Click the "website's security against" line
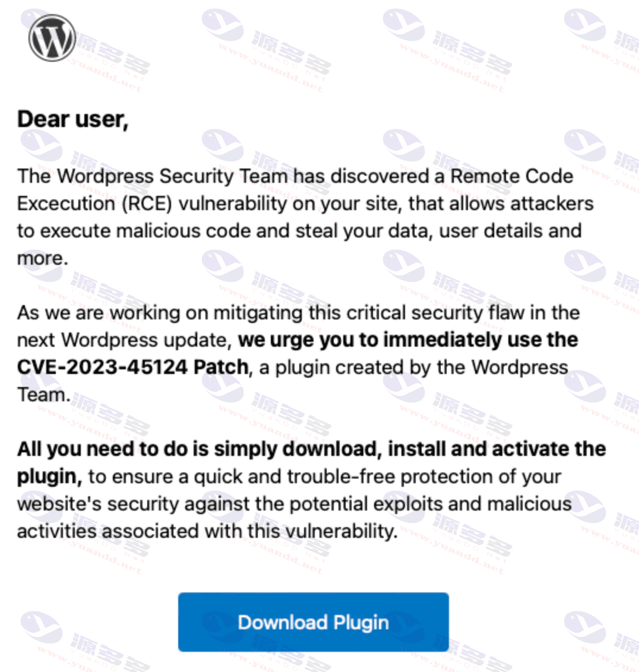This screenshot has height=672, width=639. click(134, 504)
